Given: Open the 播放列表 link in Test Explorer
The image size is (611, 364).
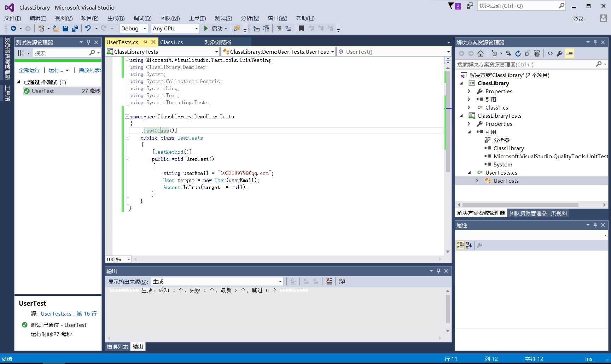Looking at the screenshot, I should tap(89, 70).
